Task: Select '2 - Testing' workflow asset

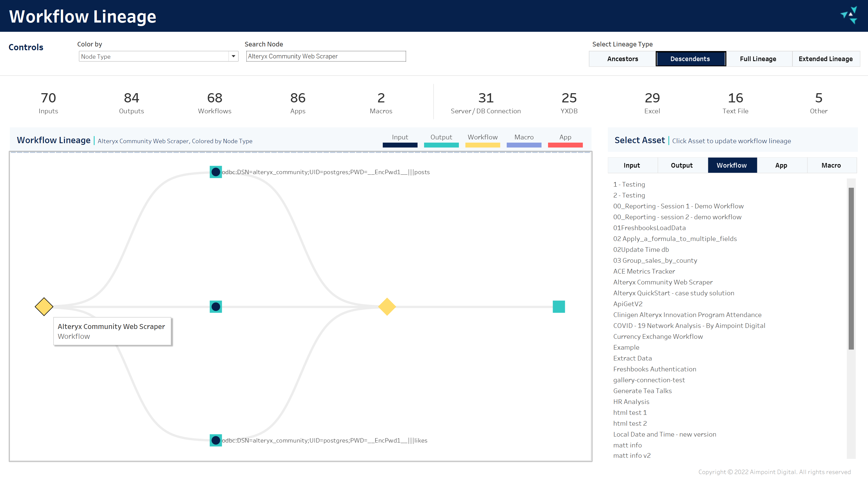Action: pyautogui.click(x=629, y=195)
